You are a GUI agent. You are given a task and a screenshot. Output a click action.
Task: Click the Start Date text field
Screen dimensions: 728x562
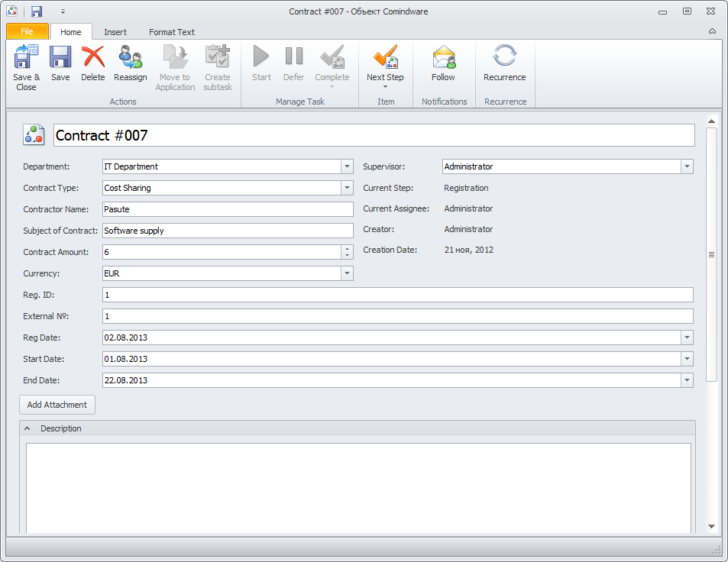391,359
